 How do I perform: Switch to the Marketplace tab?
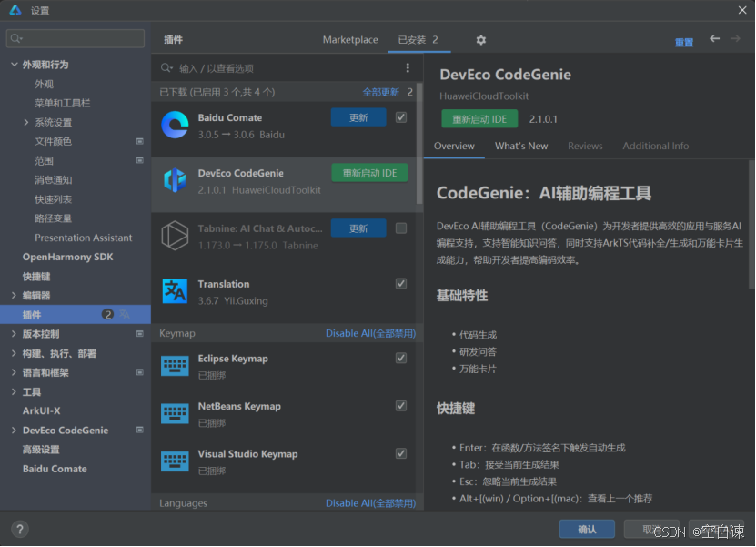[x=350, y=39]
